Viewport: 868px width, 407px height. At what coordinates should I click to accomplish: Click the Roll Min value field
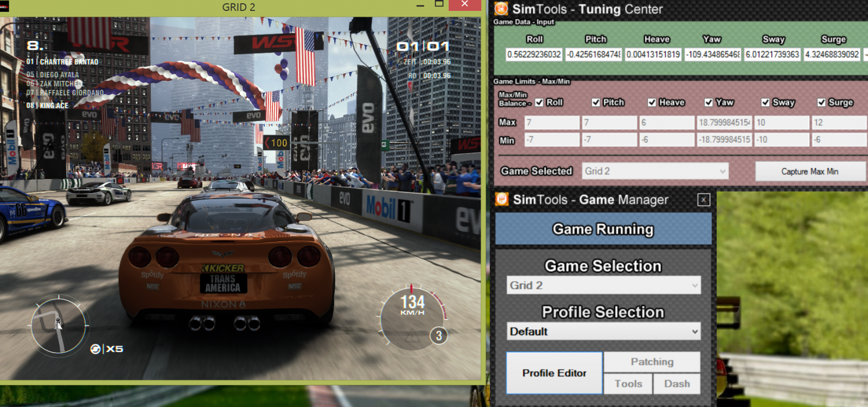coord(552,140)
